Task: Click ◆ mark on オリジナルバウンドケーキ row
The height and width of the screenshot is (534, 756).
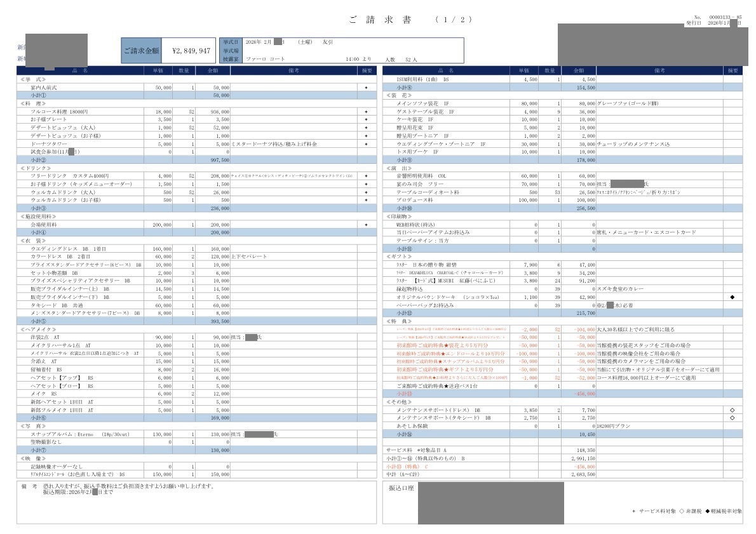Action: pyautogui.click(x=732, y=297)
